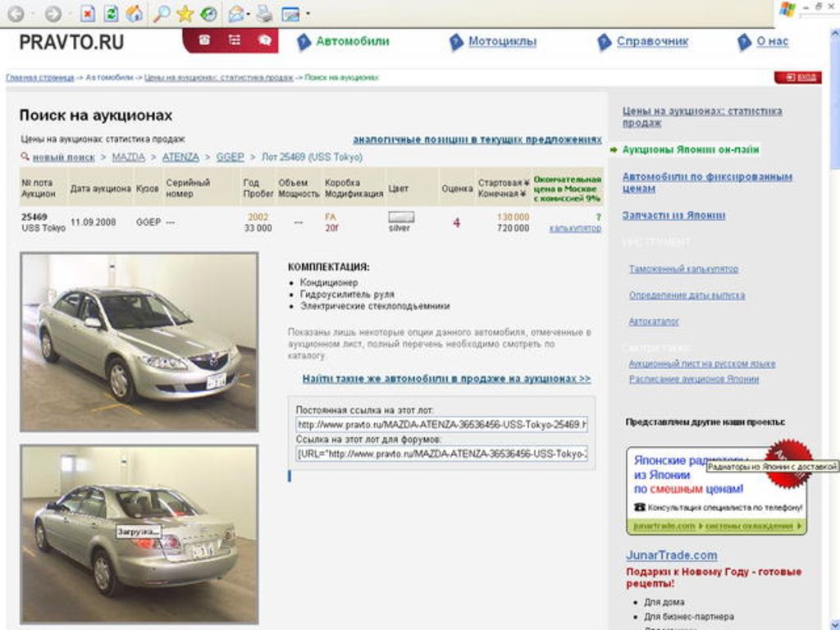
Task: Click auction date 11.09.2008 cell
Action: [x=93, y=222]
